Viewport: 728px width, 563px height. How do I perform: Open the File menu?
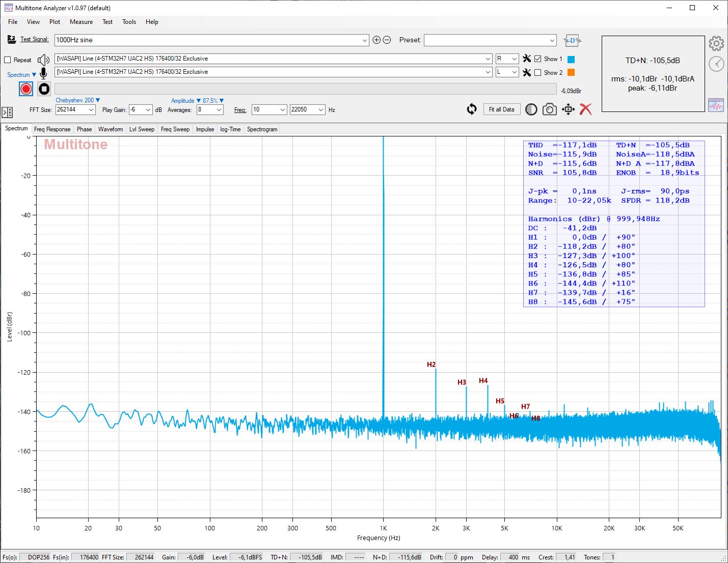pyautogui.click(x=13, y=22)
